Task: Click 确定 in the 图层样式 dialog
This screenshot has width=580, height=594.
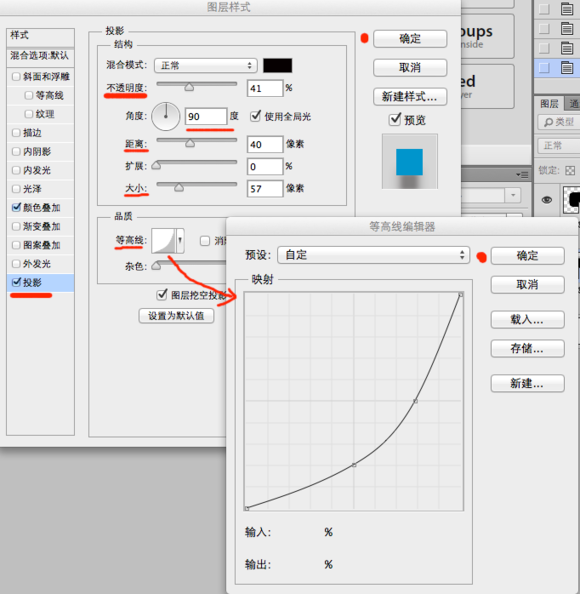Action: [410, 39]
